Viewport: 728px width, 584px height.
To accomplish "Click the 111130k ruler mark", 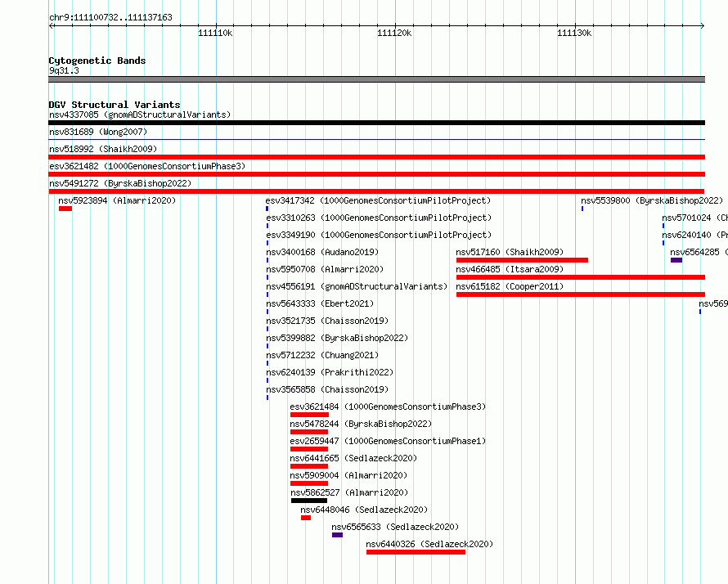I will [574, 33].
